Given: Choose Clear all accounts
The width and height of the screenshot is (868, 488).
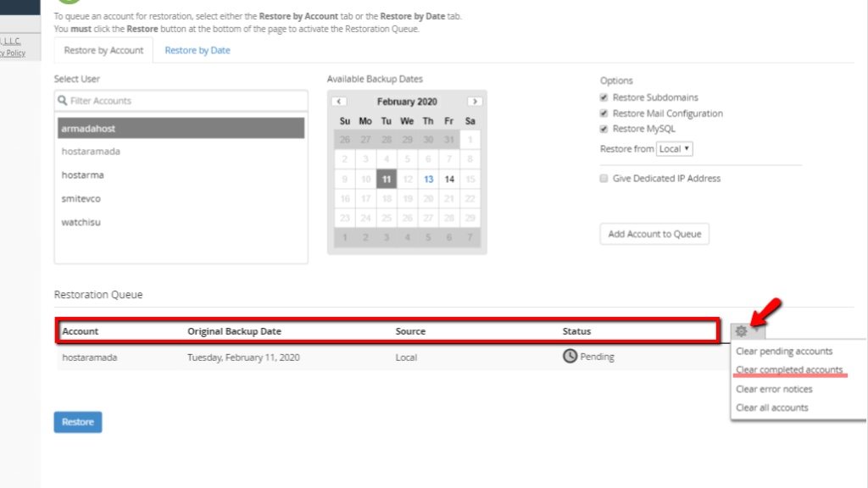Looking at the screenshot, I should (771, 408).
